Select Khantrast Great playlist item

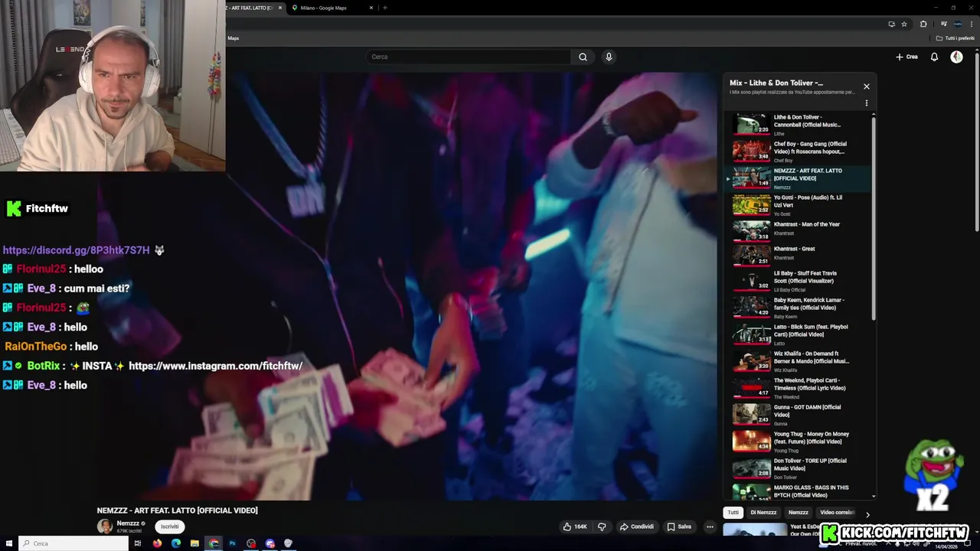tap(799, 254)
